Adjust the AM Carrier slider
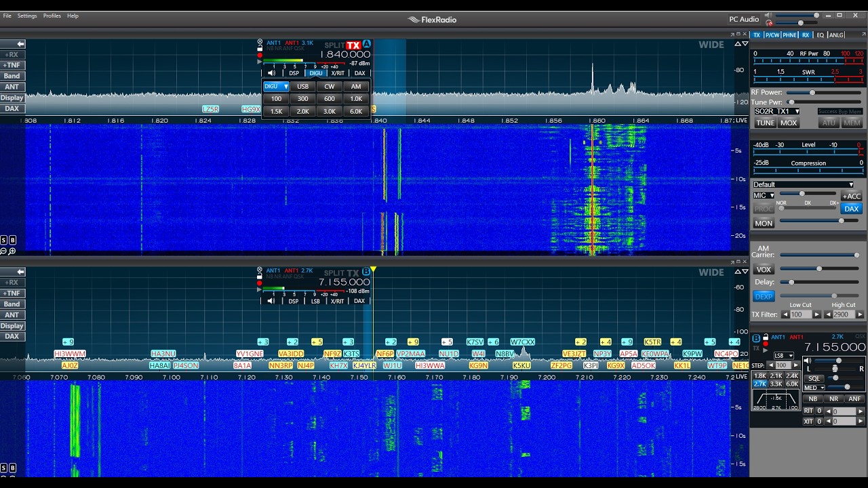Viewport: 868px width, 488px height. point(819,255)
